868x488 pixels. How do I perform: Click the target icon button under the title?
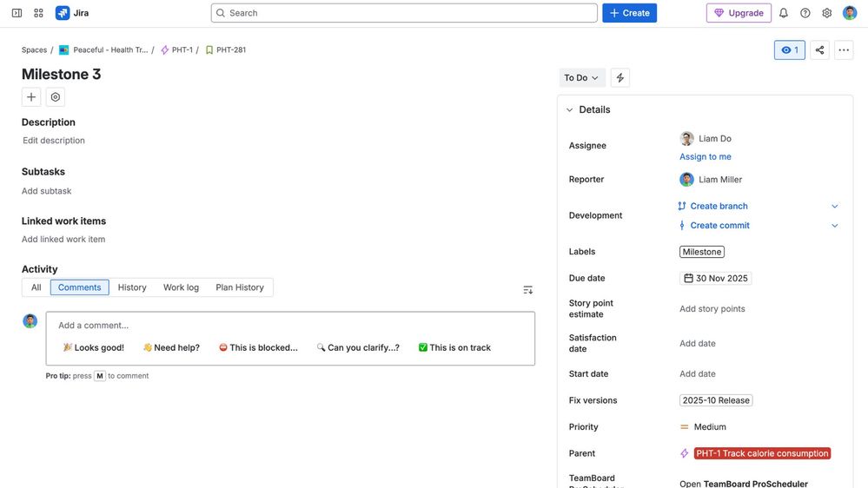(56, 97)
